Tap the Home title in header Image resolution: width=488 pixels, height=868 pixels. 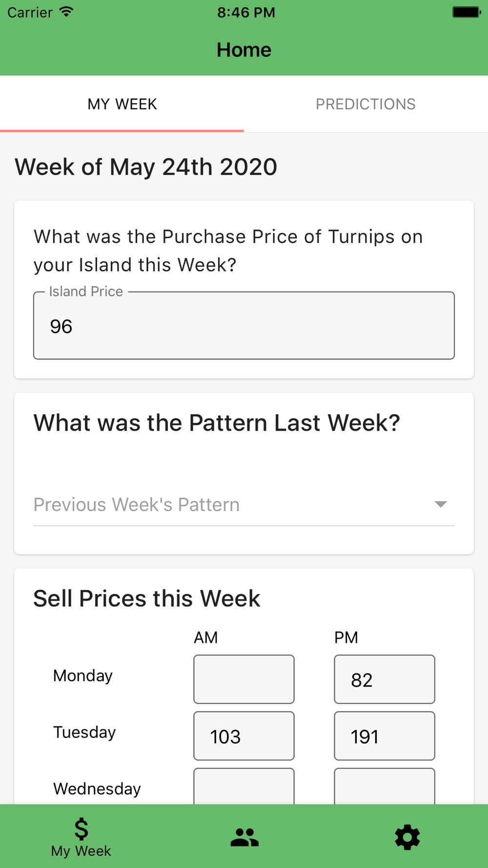[x=244, y=50]
